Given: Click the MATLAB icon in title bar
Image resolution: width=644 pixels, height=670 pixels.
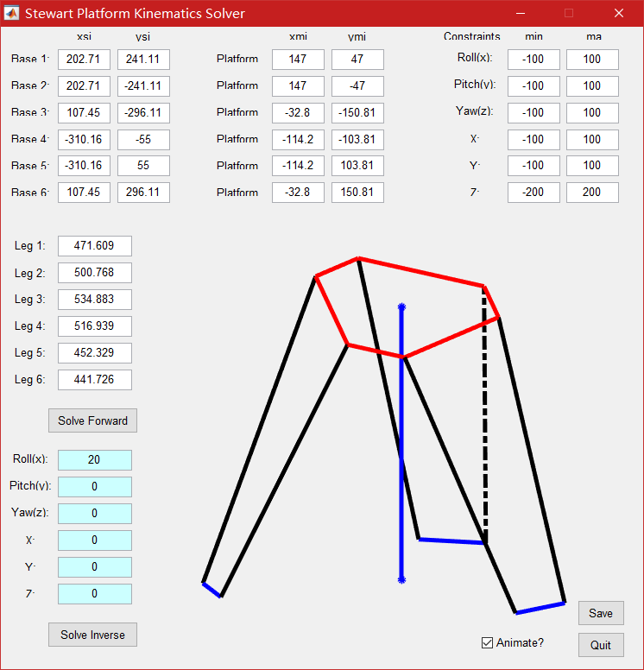Looking at the screenshot, I should pos(12,13).
